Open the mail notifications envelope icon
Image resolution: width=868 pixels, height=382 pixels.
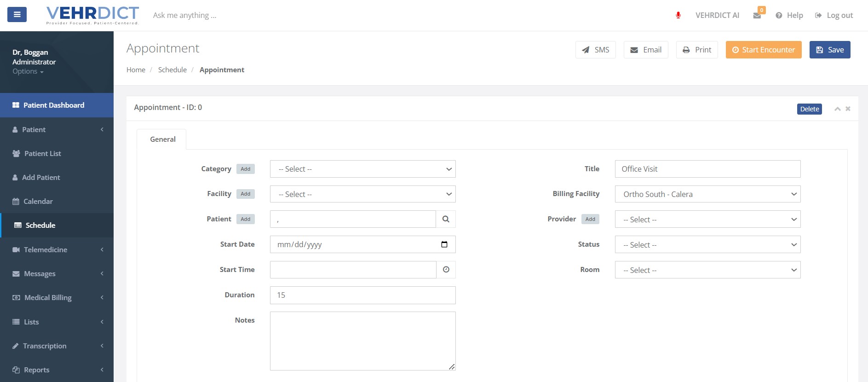(757, 16)
